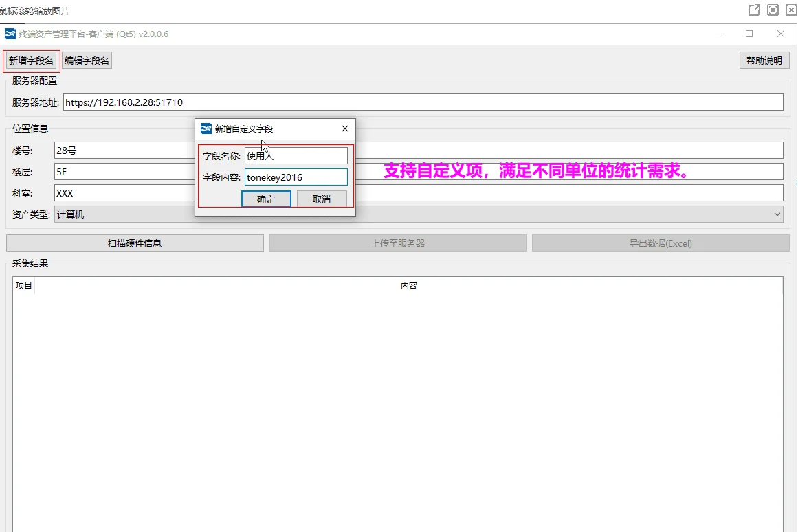The image size is (798, 532).
Task: Click the 新增字段名 button
Action: click(30, 60)
